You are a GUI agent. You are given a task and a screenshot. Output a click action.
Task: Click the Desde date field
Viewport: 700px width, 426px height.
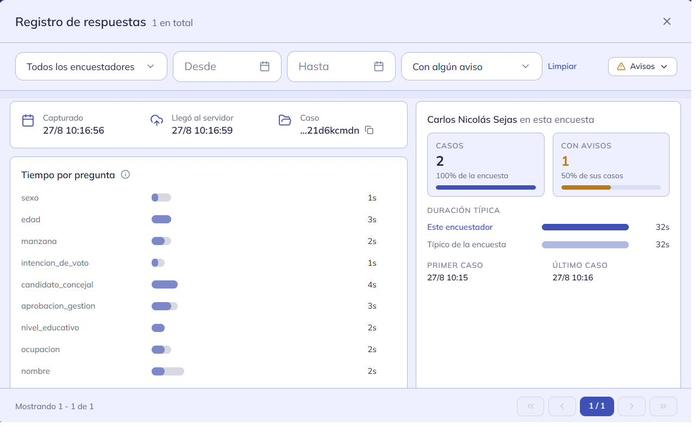tap(227, 67)
